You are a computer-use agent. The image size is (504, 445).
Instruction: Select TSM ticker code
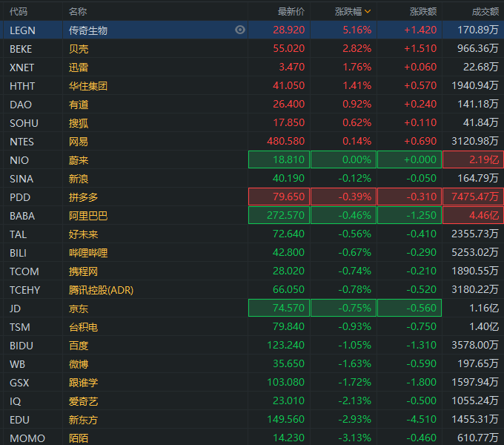[20, 327]
